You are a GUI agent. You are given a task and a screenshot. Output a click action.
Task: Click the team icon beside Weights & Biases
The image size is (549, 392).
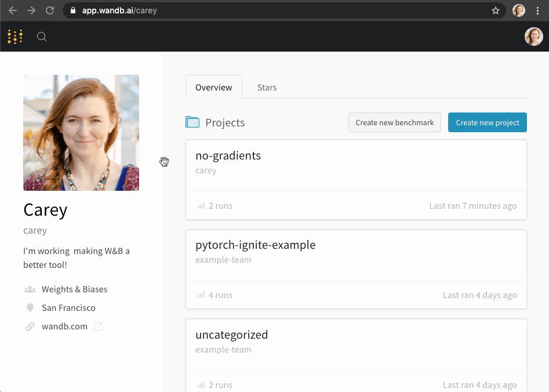(30, 289)
